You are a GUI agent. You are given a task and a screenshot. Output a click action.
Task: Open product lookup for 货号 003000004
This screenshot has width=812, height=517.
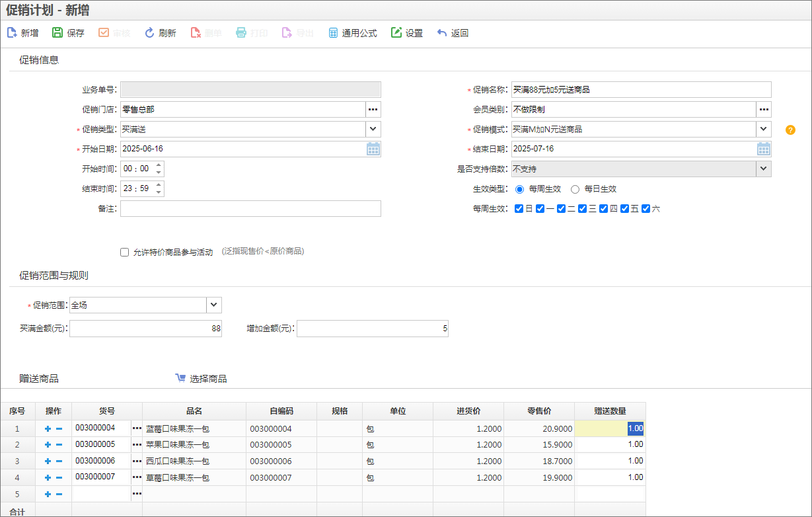pyautogui.click(x=137, y=428)
